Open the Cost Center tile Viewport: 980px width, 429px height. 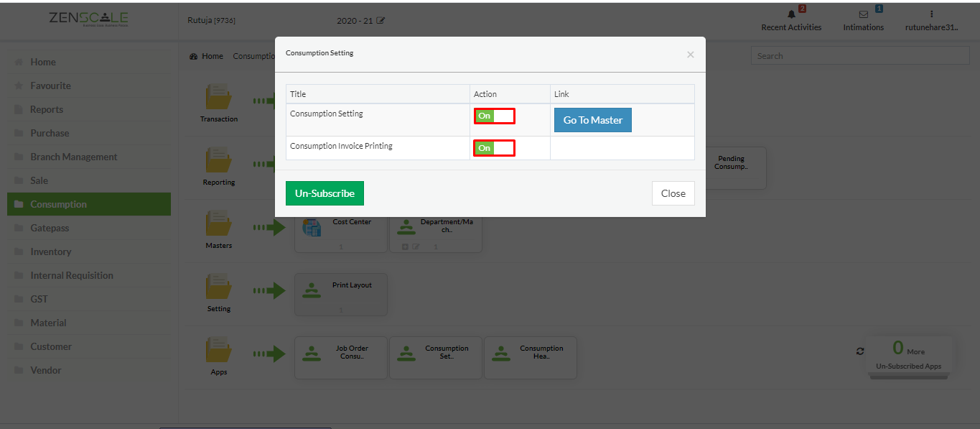pos(341,231)
